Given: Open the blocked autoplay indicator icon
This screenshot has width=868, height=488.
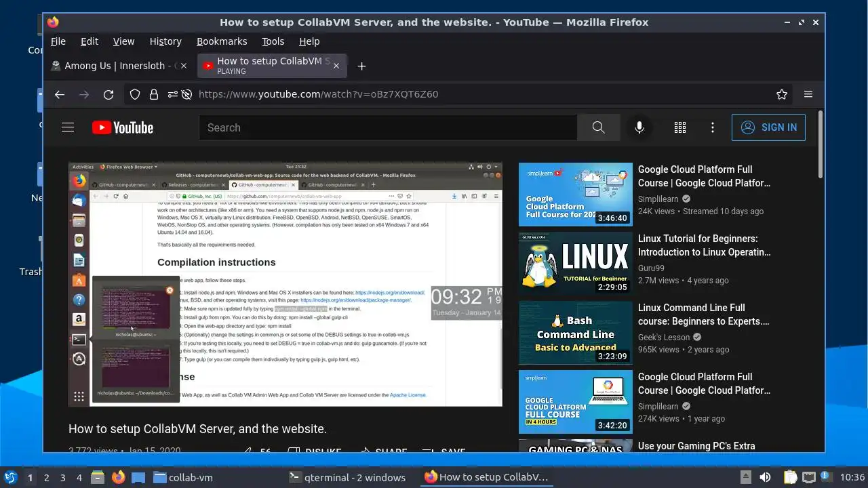Looking at the screenshot, I should pyautogui.click(x=187, y=94).
